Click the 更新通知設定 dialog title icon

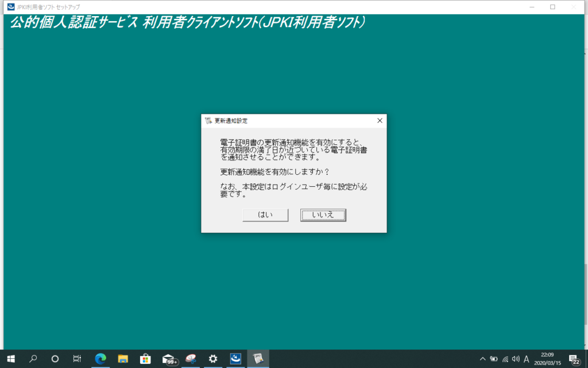[x=208, y=121]
